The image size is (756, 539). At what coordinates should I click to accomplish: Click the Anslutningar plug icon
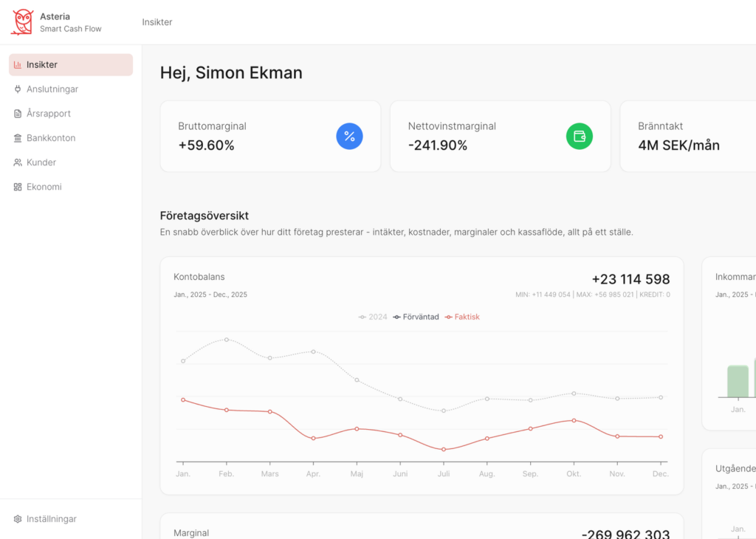pyautogui.click(x=18, y=89)
